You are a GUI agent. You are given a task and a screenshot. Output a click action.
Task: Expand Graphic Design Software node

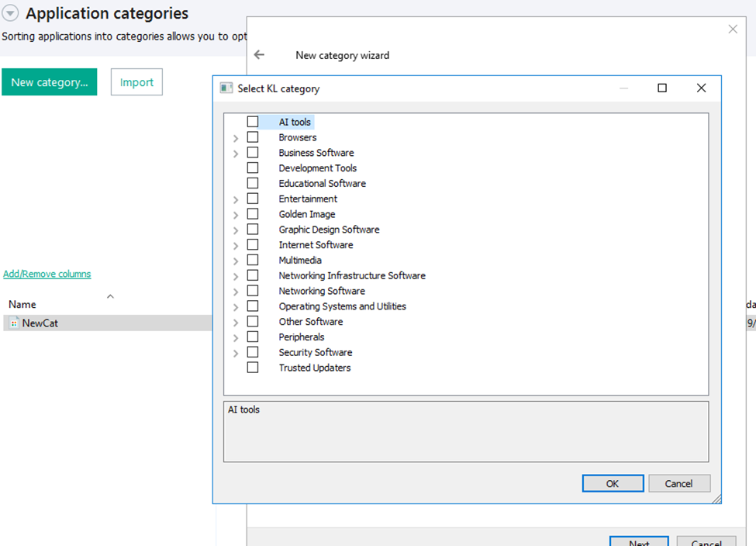click(236, 230)
